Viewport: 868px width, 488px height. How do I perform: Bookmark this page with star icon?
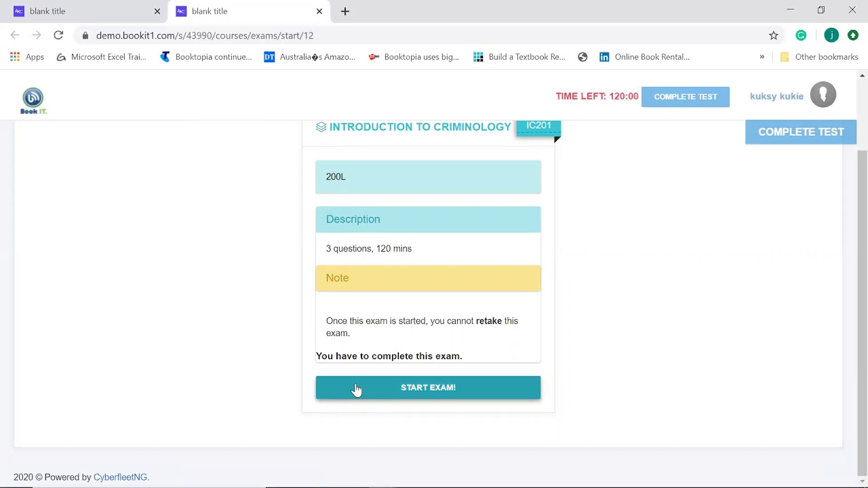(x=774, y=35)
